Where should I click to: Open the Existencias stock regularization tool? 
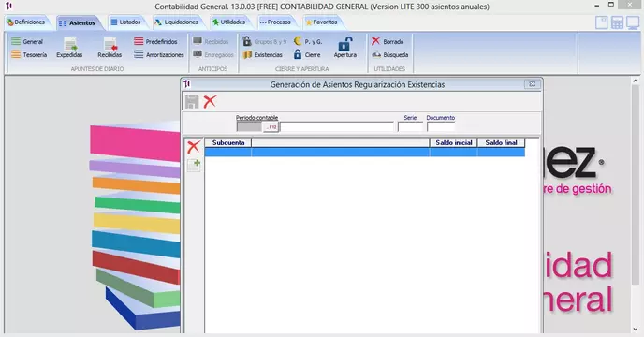[x=263, y=54]
